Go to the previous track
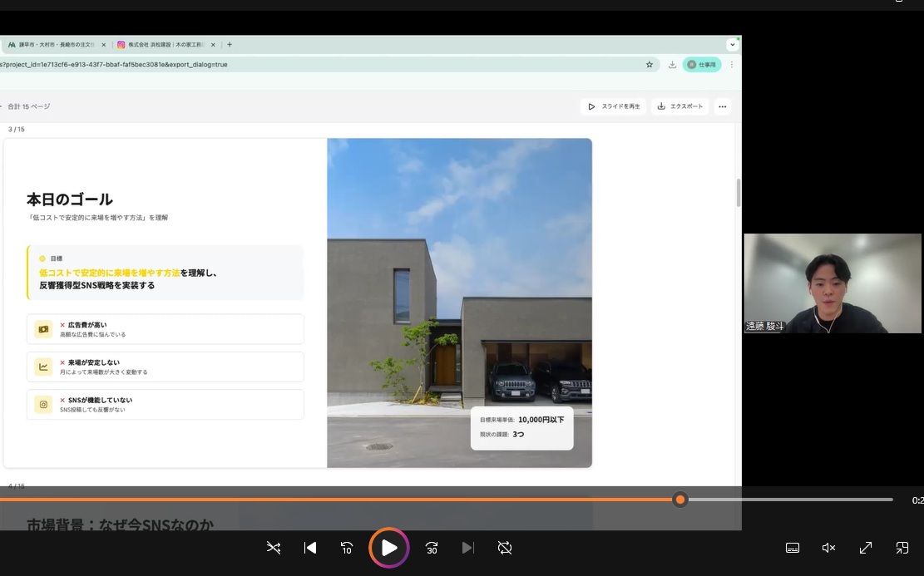Screen dimensions: 924x576 (x=310, y=548)
